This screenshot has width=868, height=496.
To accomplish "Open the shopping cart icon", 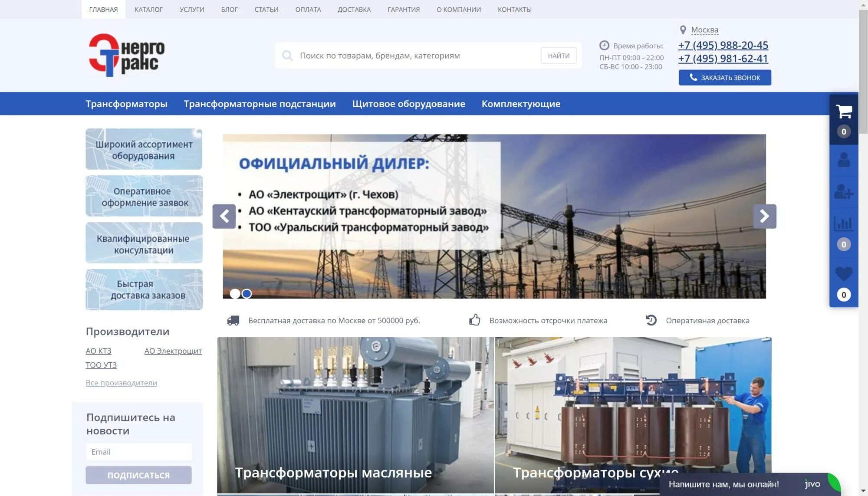I will (x=843, y=112).
